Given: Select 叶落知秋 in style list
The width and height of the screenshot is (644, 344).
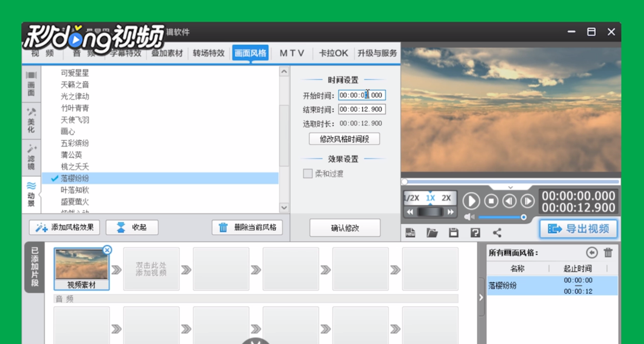Looking at the screenshot, I should (x=75, y=190).
